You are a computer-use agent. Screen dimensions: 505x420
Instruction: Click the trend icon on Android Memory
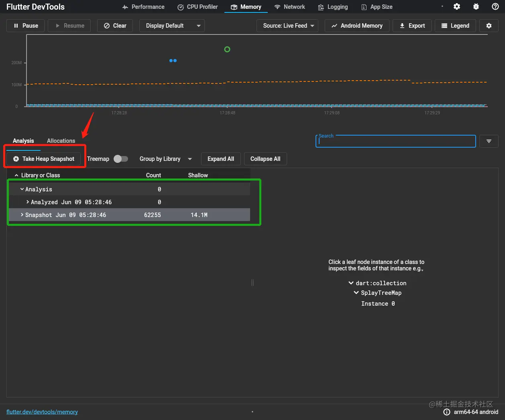coord(334,26)
